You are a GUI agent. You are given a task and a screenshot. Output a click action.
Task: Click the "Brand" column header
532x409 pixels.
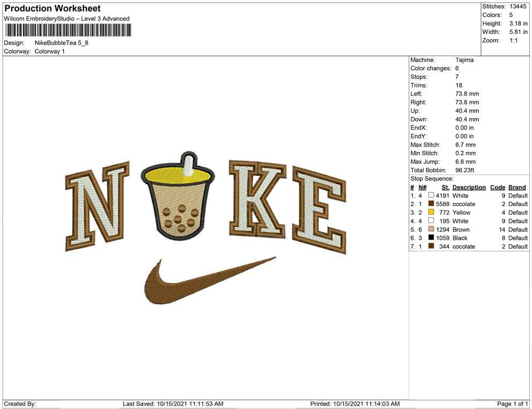coord(517,187)
